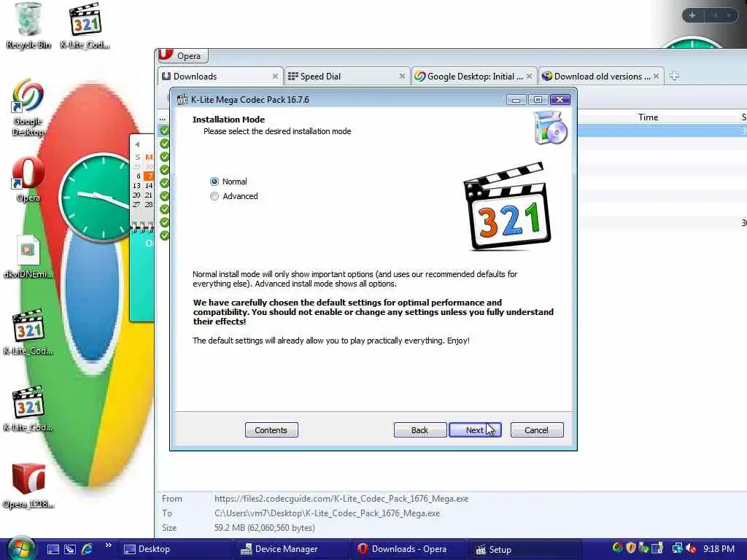Viewport: 747px width, 560px height.
Task: Click the sidebar add gadget plus button
Action: coord(692,15)
